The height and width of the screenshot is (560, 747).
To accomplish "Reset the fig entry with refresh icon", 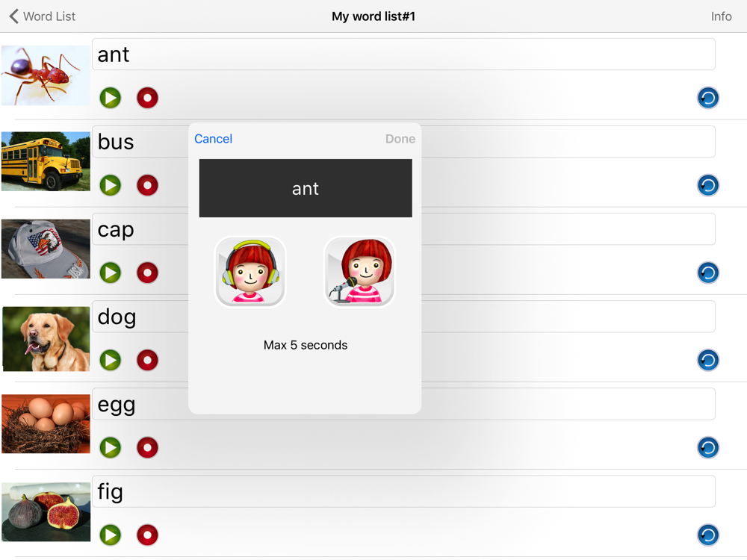I will (708, 535).
